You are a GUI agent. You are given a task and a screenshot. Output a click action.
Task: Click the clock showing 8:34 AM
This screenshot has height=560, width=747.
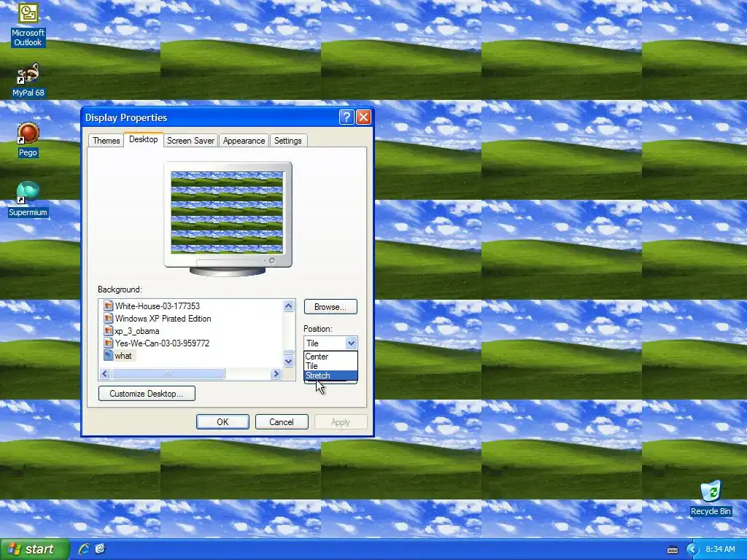point(720,550)
